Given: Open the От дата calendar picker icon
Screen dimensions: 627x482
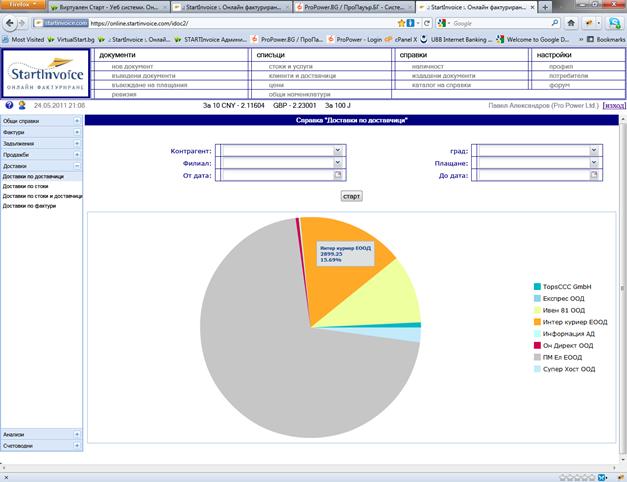Looking at the screenshot, I should pos(338,175).
